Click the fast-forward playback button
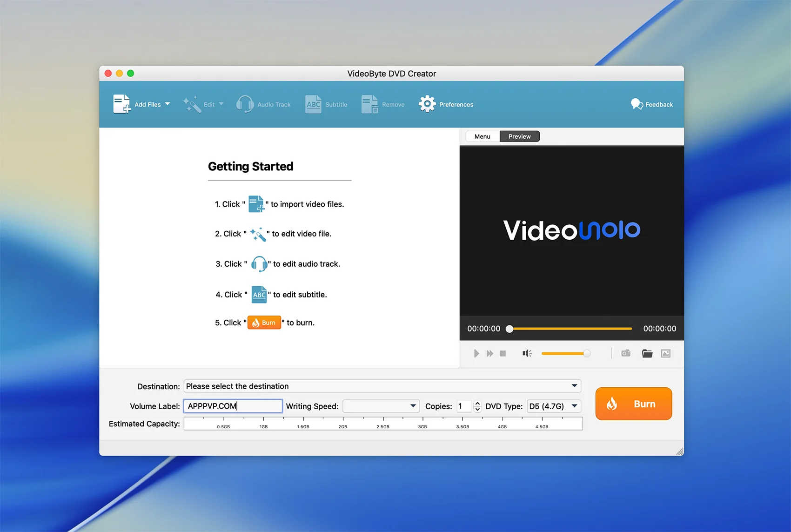 coord(489,353)
